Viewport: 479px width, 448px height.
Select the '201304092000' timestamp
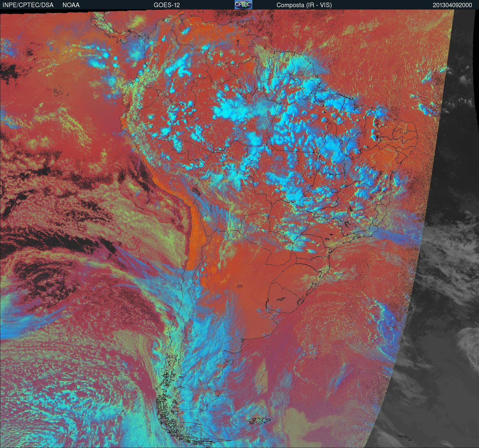pos(452,5)
